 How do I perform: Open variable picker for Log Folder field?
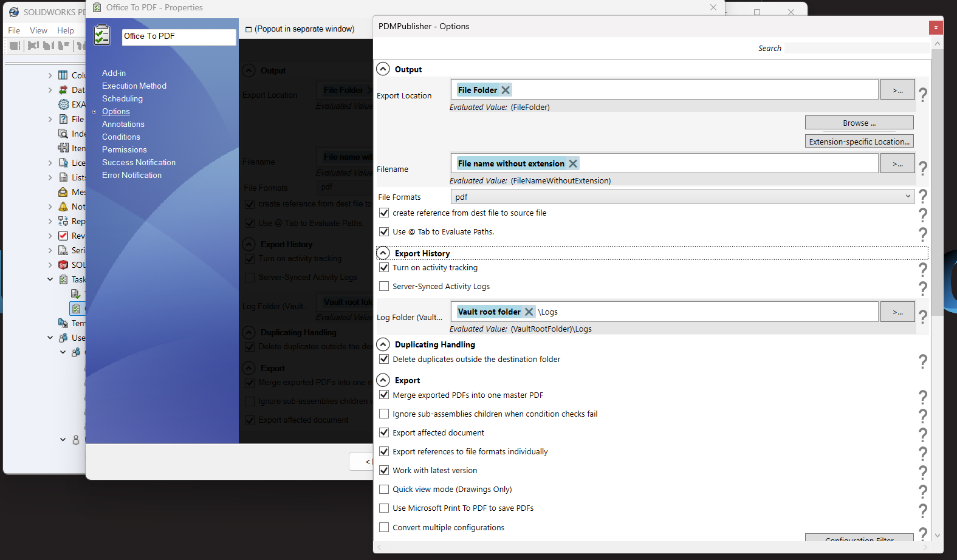click(x=897, y=312)
